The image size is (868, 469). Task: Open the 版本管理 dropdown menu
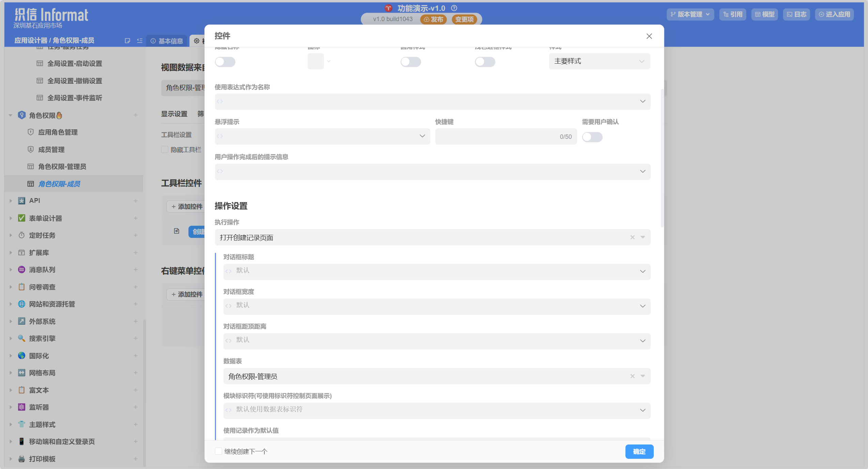[690, 14]
